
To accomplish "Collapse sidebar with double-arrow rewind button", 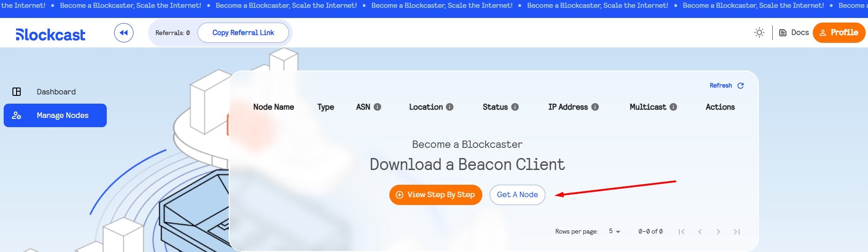I will [x=124, y=33].
